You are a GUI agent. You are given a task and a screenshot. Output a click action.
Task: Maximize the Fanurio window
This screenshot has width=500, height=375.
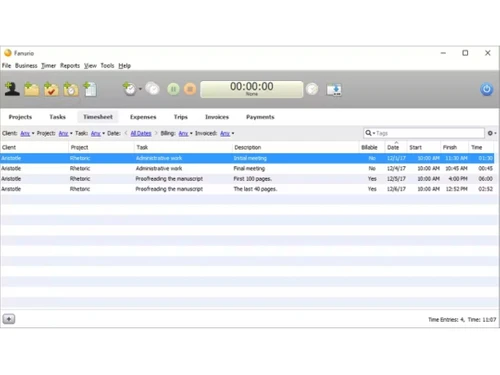[465, 53]
